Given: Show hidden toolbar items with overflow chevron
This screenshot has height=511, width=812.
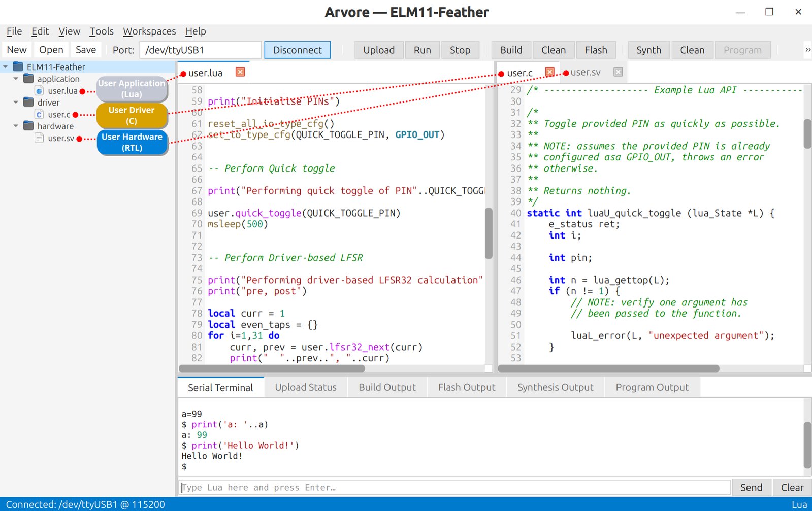Looking at the screenshot, I should [x=807, y=50].
